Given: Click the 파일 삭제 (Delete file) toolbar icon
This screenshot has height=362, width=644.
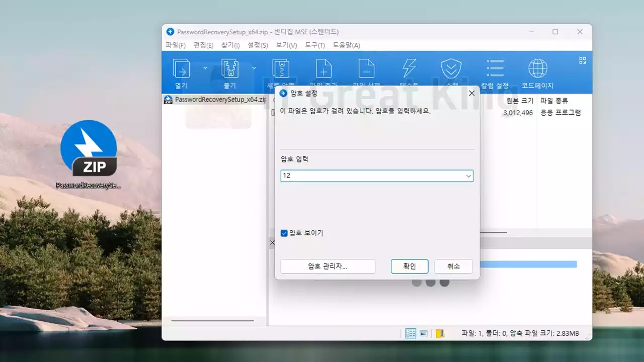Looking at the screenshot, I should point(366,68).
